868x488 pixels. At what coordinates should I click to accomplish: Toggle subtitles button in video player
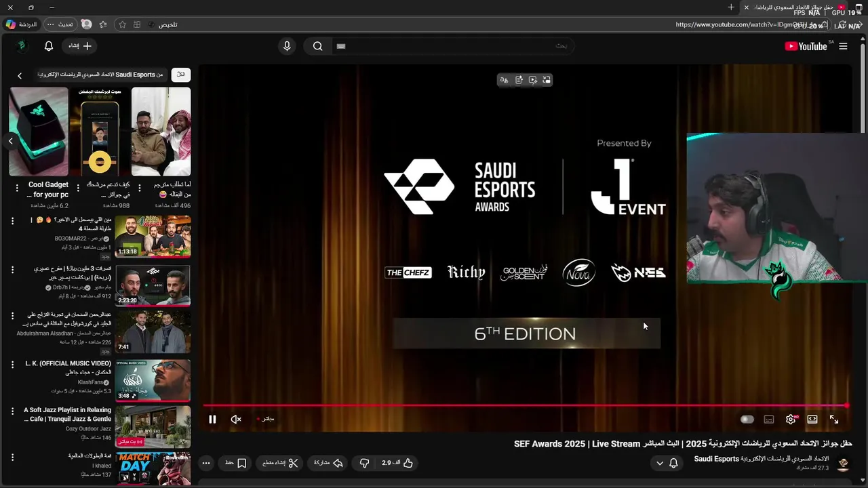tap(769, 420)
